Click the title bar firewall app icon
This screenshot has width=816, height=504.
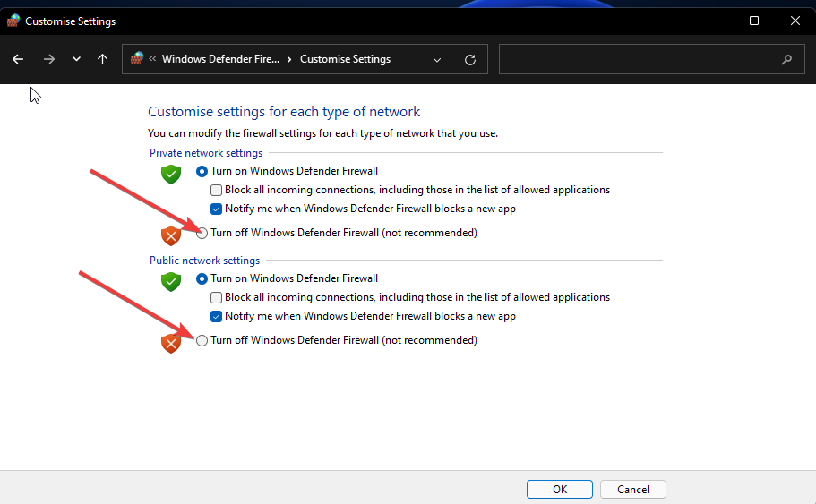[x=13, y=21]
